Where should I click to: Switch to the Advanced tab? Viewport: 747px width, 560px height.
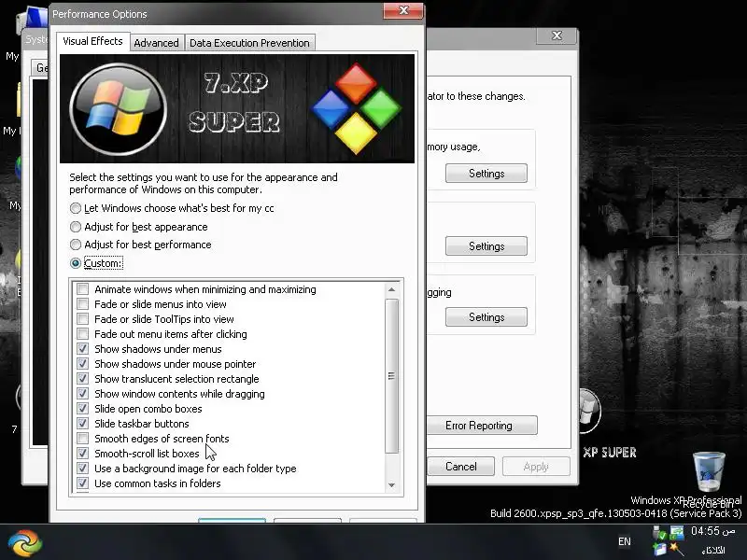(x=156, y=43)
